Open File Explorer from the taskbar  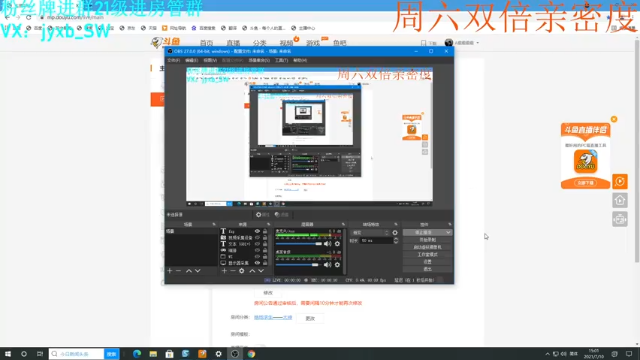[153, 353]
